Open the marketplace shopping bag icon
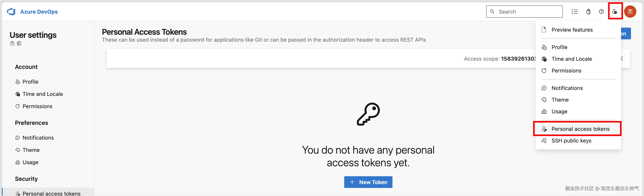Screen dimensions: 644x196 coord(588,12)
